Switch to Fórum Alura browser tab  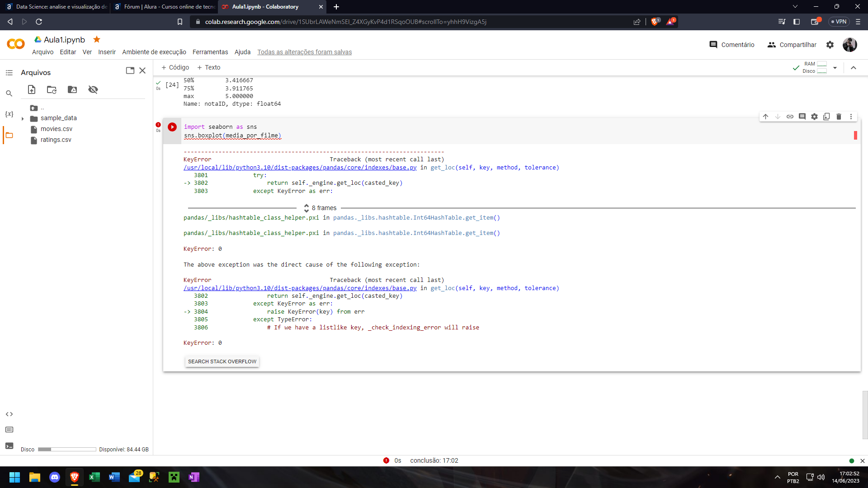pos(164,7)
